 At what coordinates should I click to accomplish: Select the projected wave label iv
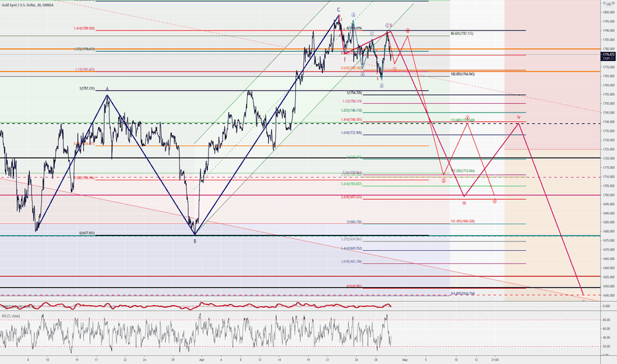(518, 117)
